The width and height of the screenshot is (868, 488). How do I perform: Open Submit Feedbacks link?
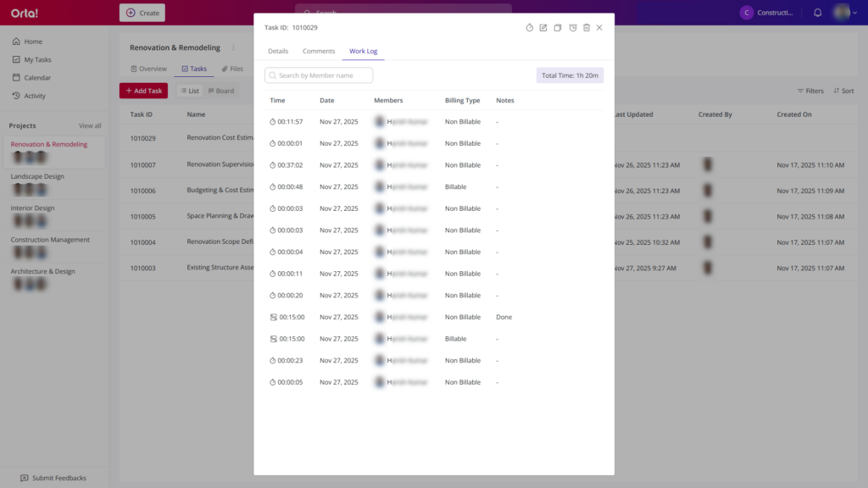coord(53,478)
